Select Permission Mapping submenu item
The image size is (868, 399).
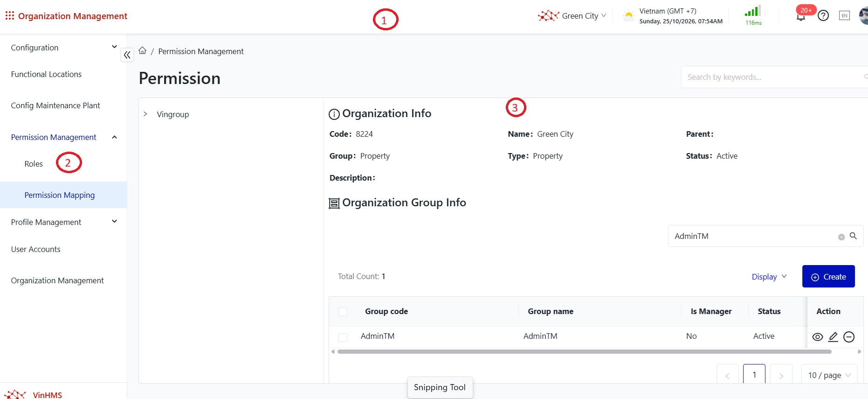click(63, 195)
